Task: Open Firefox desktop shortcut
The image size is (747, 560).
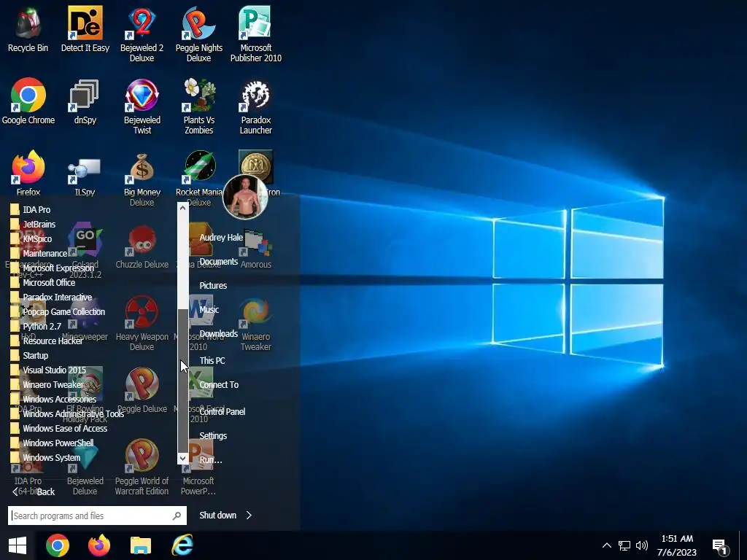Action: pyautogui.click(x=28, y=174)
